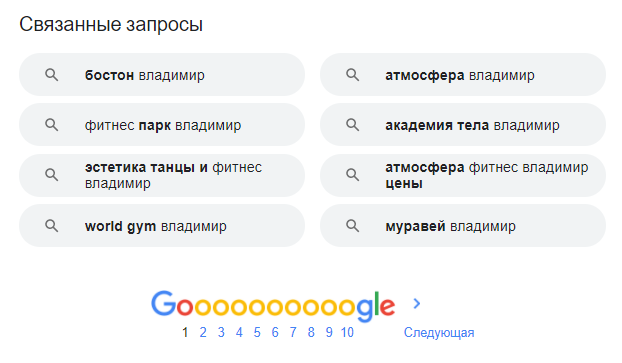Click search icon beside эстетика танцы и фитнес
The height and width of the screenshot is (363, 622).
(51, 175)
